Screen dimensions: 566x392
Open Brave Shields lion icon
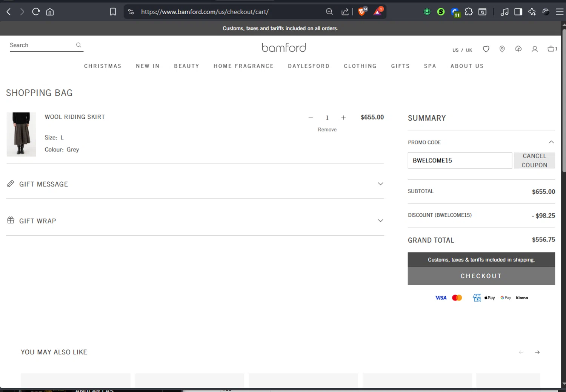362,11
